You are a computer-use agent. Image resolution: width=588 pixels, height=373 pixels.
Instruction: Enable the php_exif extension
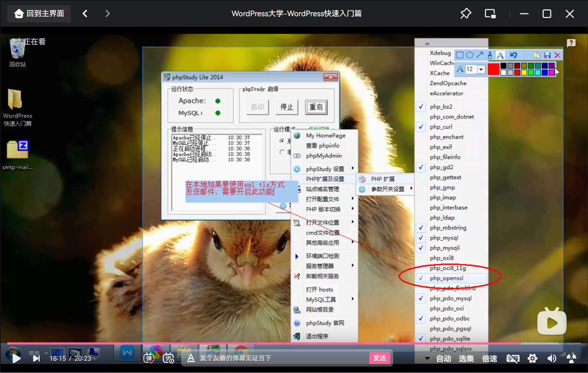click(x=451, y=147)
